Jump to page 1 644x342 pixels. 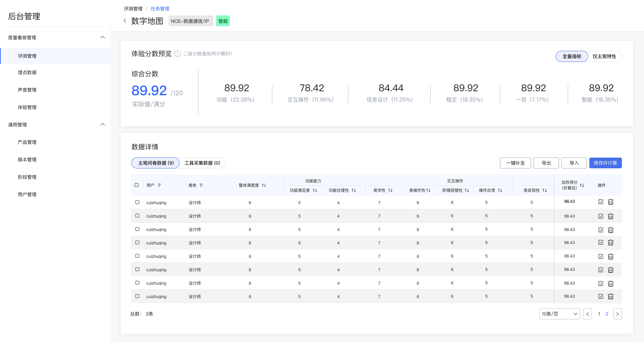pyautogui.click(x=599, y=314)
